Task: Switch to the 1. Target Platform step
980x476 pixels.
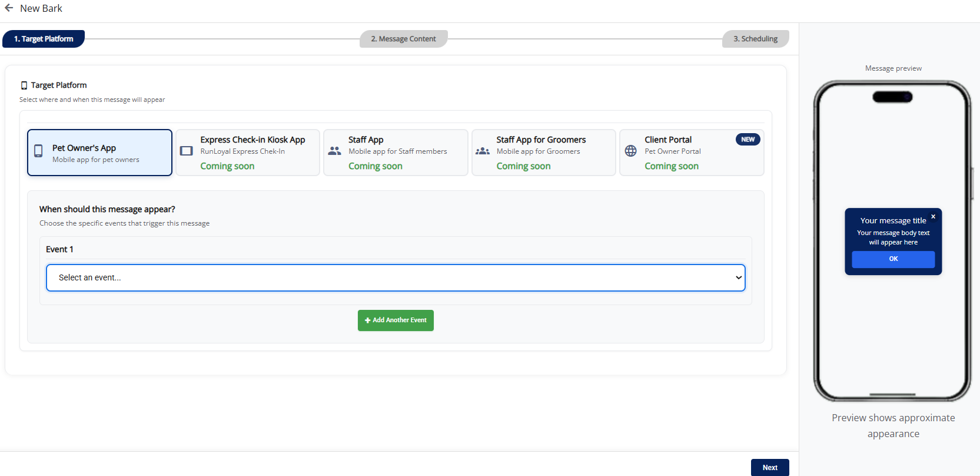Action: point(44,39)
